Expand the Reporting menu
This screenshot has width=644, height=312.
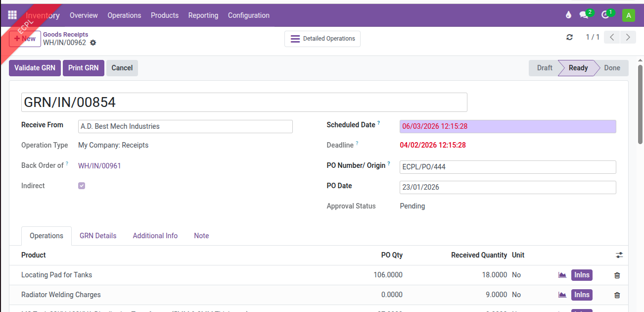click(203, 15)
